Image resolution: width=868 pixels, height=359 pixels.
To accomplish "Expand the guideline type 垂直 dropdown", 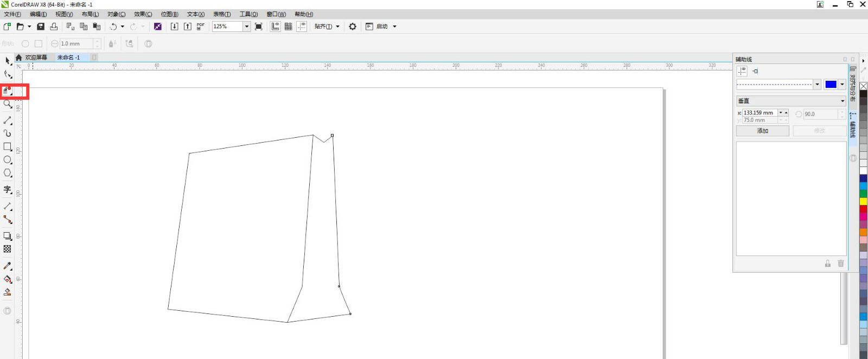I will pos(842,101).
